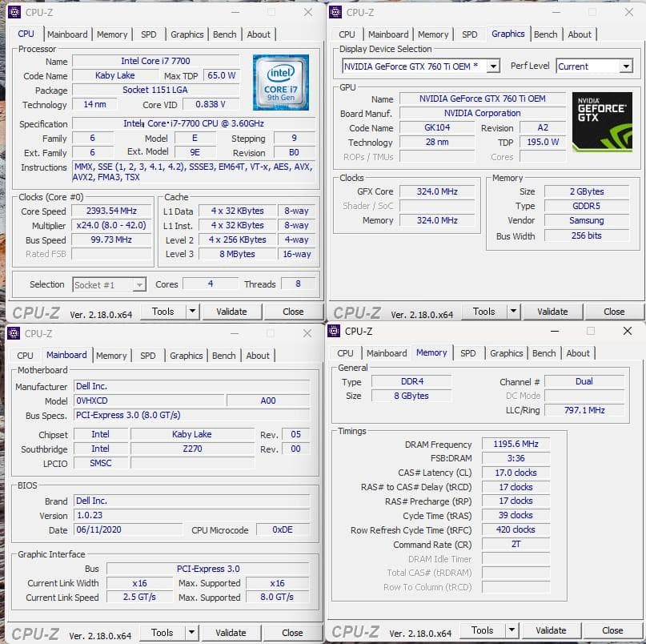Screen dimensions: 646x644
Task: Click processor name 'Intel Core i7 7700'
Action: click(x=156, y=61)
